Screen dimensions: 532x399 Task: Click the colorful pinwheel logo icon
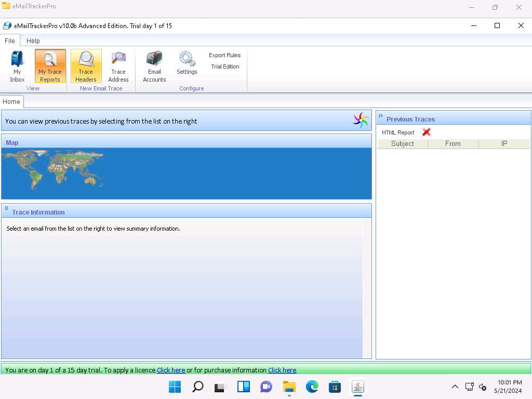click(x=361, y=121)
